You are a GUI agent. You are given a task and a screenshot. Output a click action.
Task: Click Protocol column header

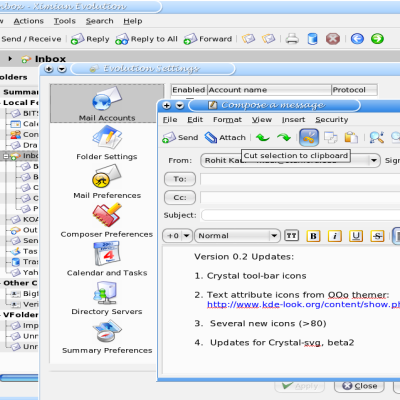pyautogui.click(x=354, y=90)
